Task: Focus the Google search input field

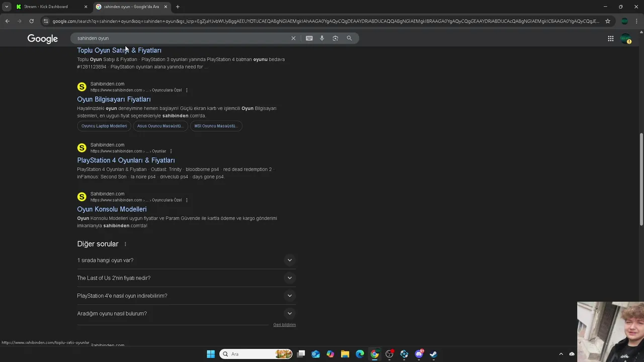Action: [x=181, y=38]
